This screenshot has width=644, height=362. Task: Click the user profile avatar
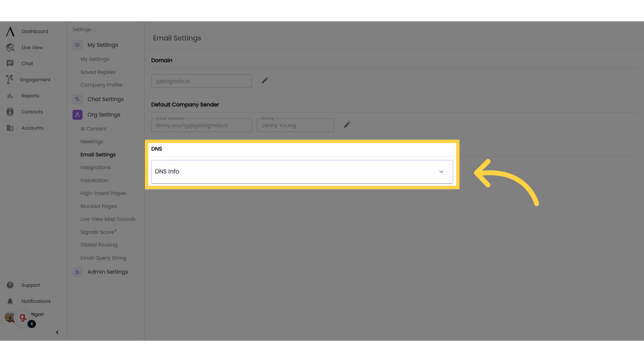tap(9, 317)
